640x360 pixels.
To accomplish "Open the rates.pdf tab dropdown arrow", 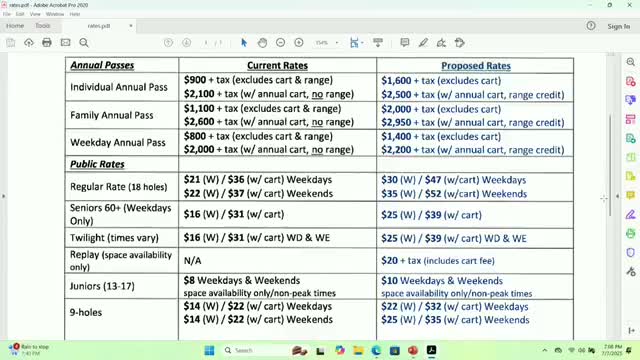I will 131,26.
